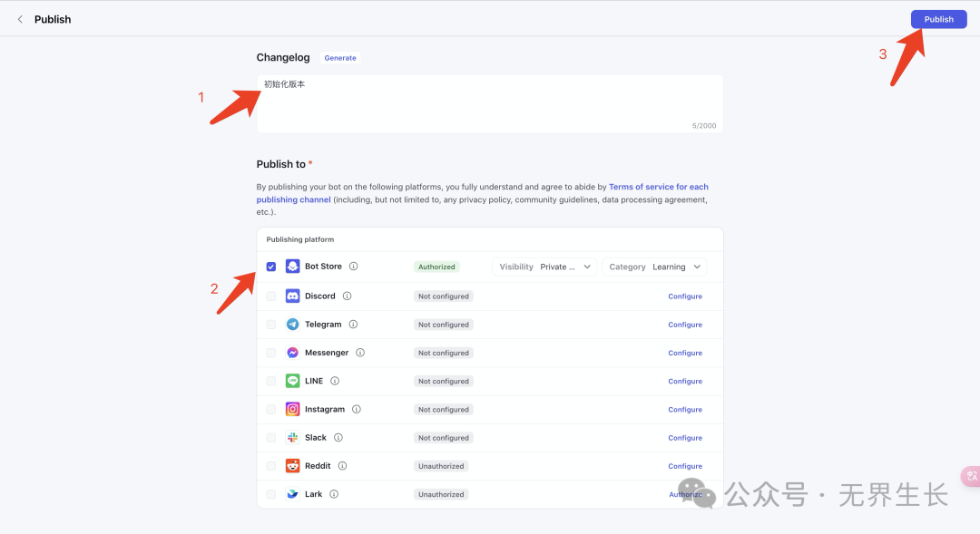This screenshot has width=980, height=534.
Task: Tick the Discord platform checkbox
Action: pos(271,296)
